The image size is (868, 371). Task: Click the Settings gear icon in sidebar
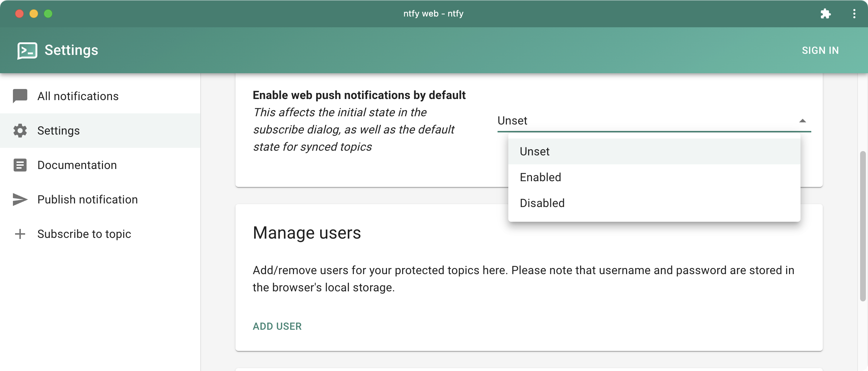(x=20, y=131)
